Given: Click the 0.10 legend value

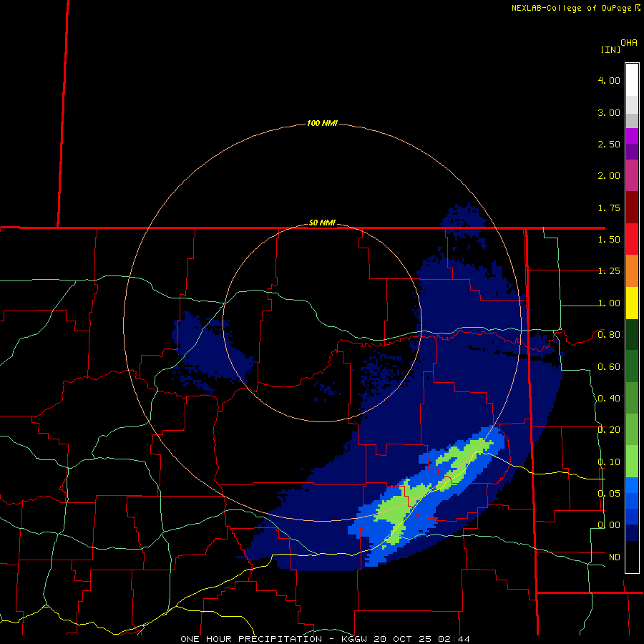Looking at the screenshot, I should pyautogui.click(x=609, y=462).
